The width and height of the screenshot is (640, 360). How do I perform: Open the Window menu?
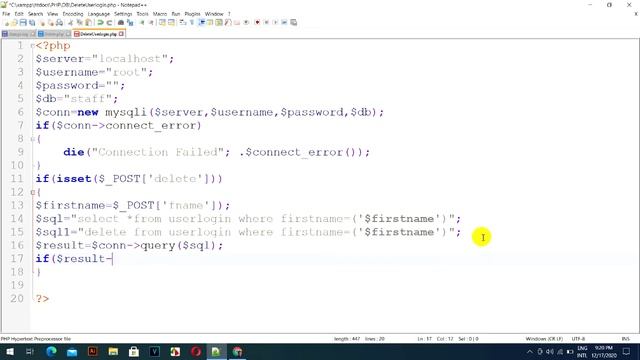pyautogui.click(x=214, y=14)
